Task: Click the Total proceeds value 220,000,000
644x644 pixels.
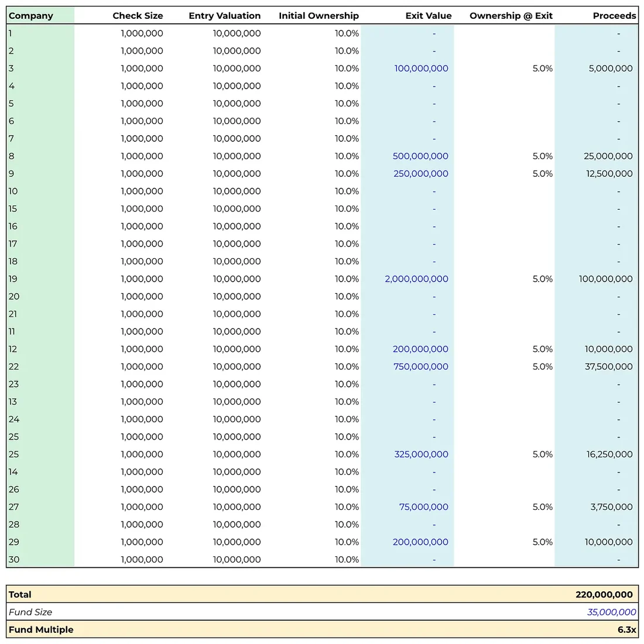Action: pos(604,594)
